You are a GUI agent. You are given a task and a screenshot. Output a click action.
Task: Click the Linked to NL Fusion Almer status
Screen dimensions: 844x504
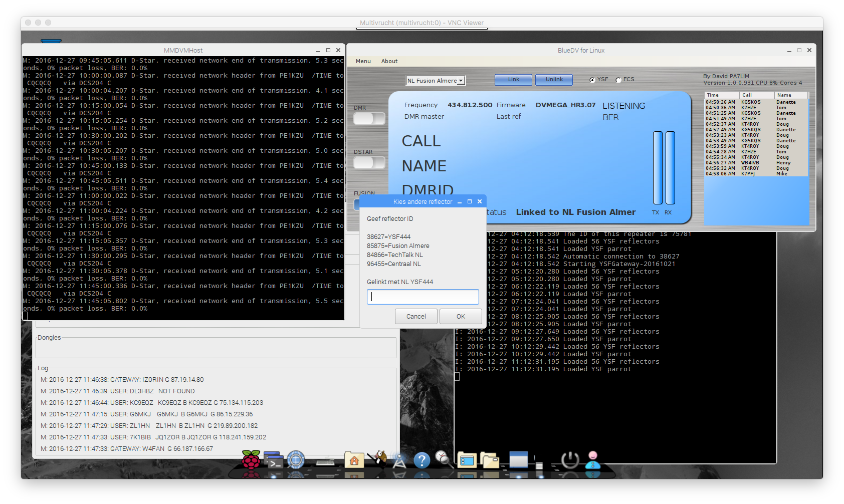(576, 212)
